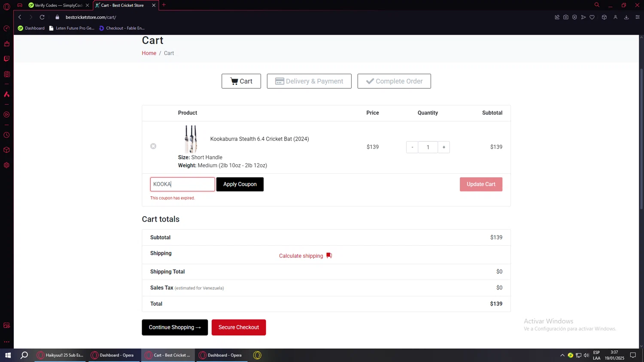
Task: Open the chip-shaped sidebar icon
Action: [x=6, y=74]
